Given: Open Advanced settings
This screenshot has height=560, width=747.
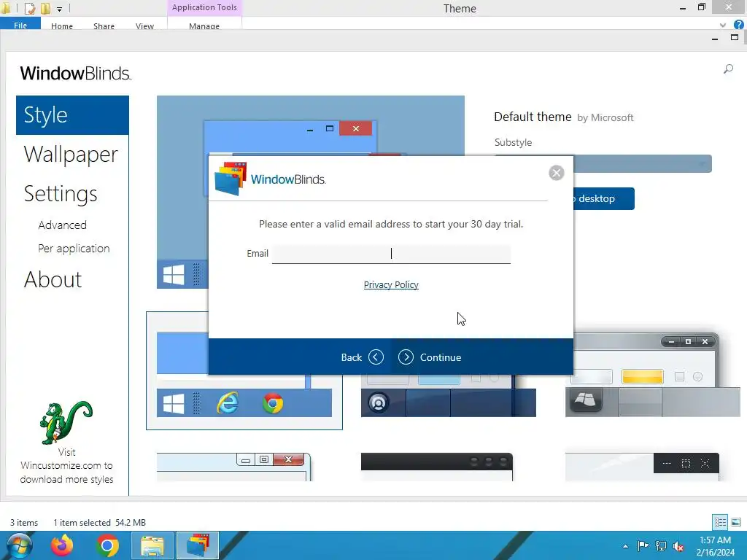Looking at the screenshot, I should coord(63,225).
